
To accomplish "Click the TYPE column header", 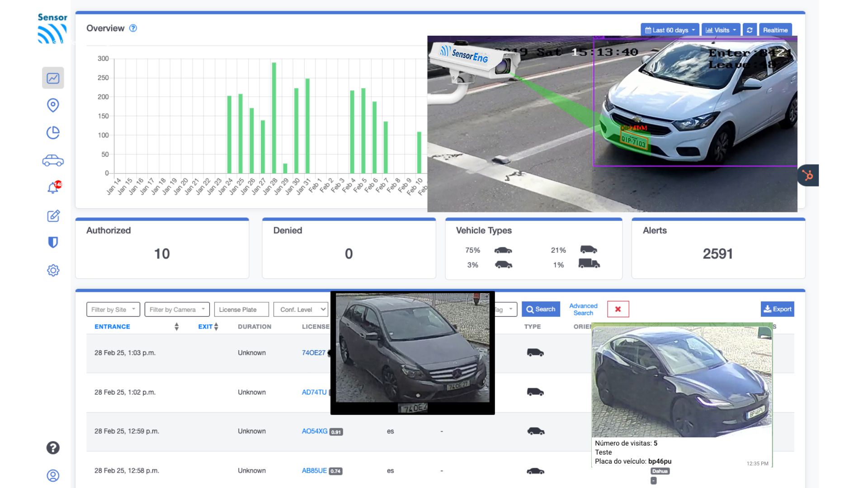I will click(x=533, y=327).
